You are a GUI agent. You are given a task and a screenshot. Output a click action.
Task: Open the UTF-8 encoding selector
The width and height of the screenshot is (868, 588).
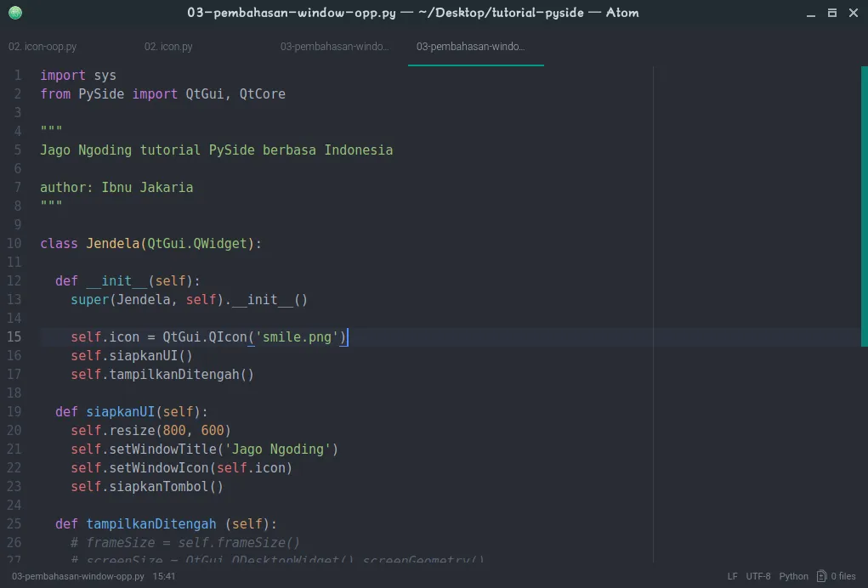click(x=757, y=575)
